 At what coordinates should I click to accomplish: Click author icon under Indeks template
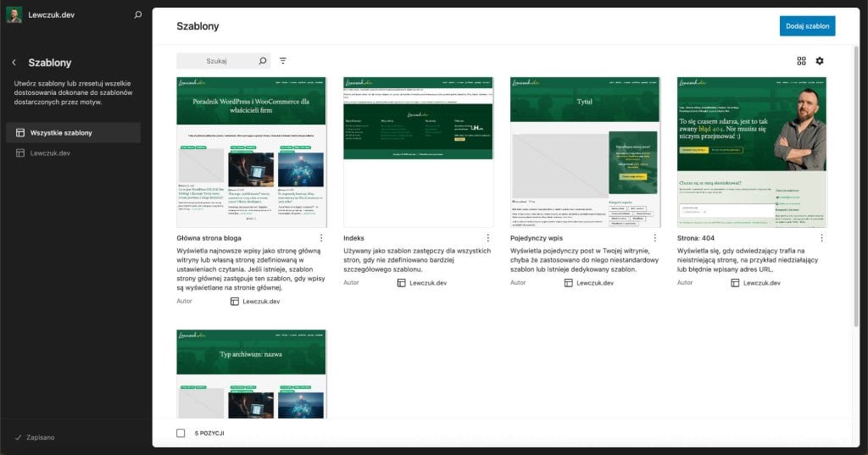(401, 283)
